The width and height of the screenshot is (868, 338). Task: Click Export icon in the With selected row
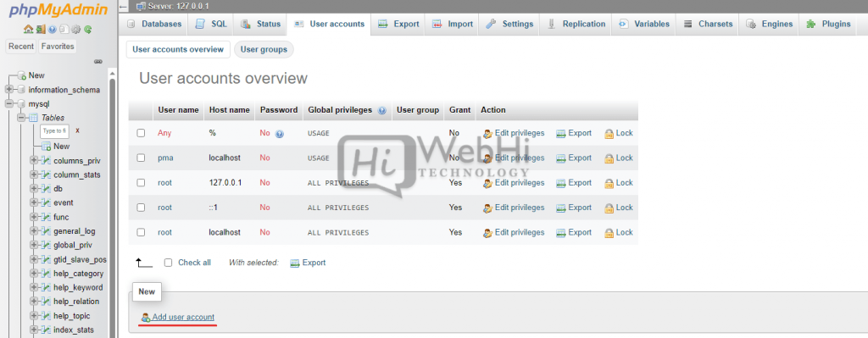[x=294, y=263]
